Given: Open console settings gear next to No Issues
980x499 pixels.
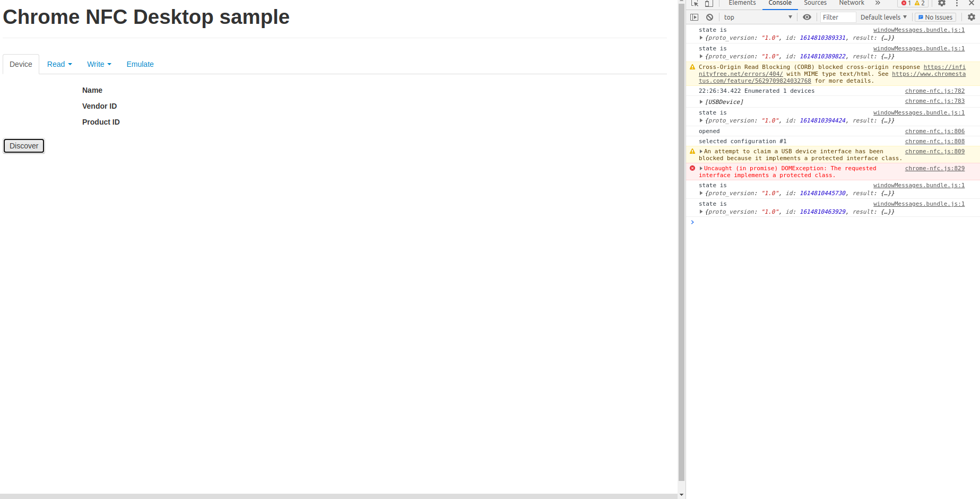Looking at the screenshot, I should coord(972,17).
